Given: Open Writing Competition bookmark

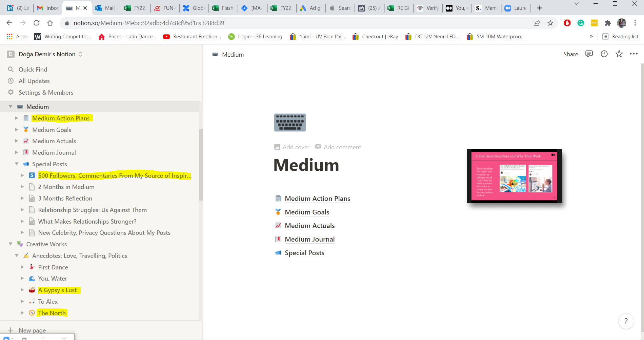Looking at the screenshot, I should [x=63, y=36].
